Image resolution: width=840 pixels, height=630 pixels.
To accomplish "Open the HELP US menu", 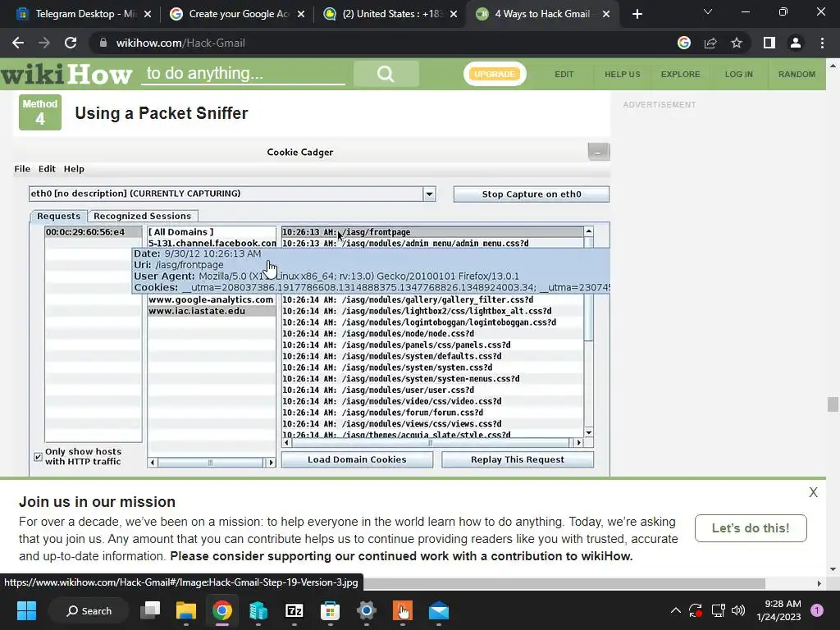I will point(623,74).
